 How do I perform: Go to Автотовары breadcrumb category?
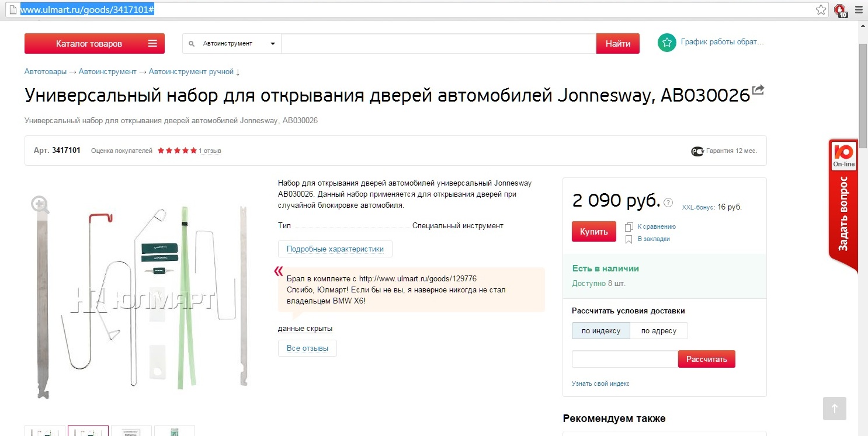coord(46,72)
